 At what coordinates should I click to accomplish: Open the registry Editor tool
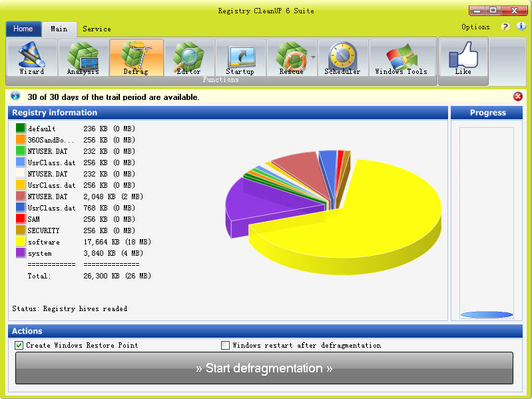(189, 58)
